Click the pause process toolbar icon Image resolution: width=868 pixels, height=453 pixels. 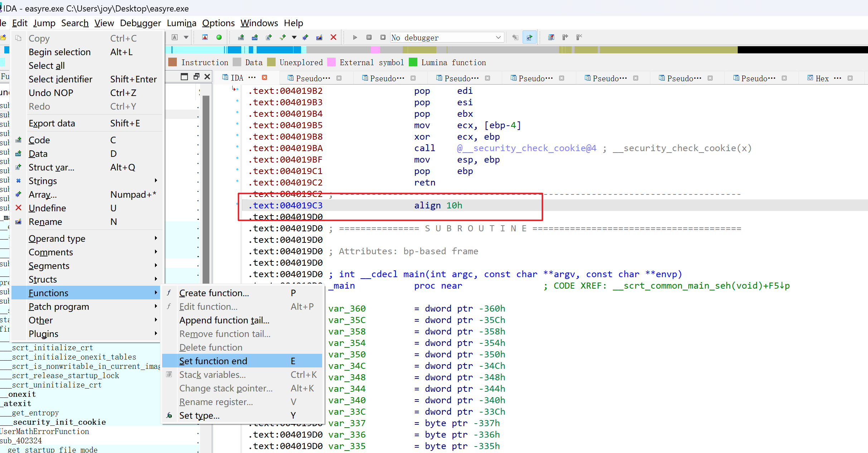tap(369, 37)
